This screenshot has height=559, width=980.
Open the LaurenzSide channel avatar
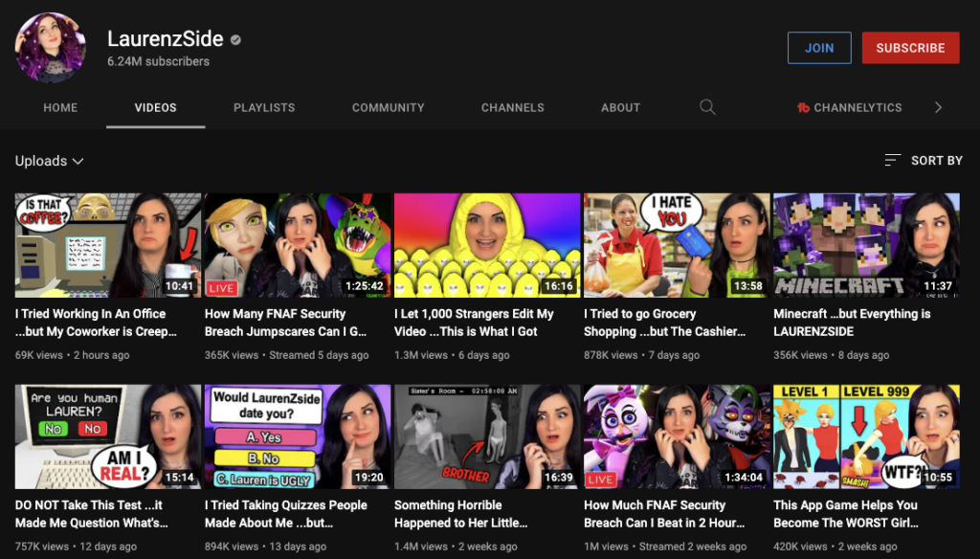(51, 48)
